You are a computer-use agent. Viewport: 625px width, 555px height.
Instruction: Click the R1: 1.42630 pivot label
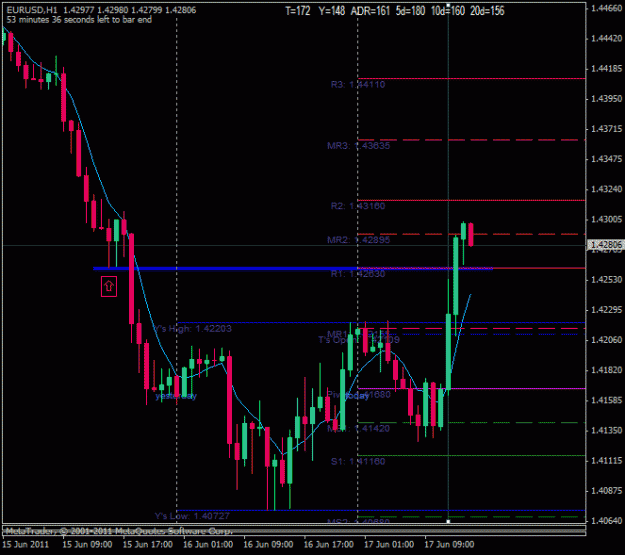pyautogui.click(x=358, y=274)
